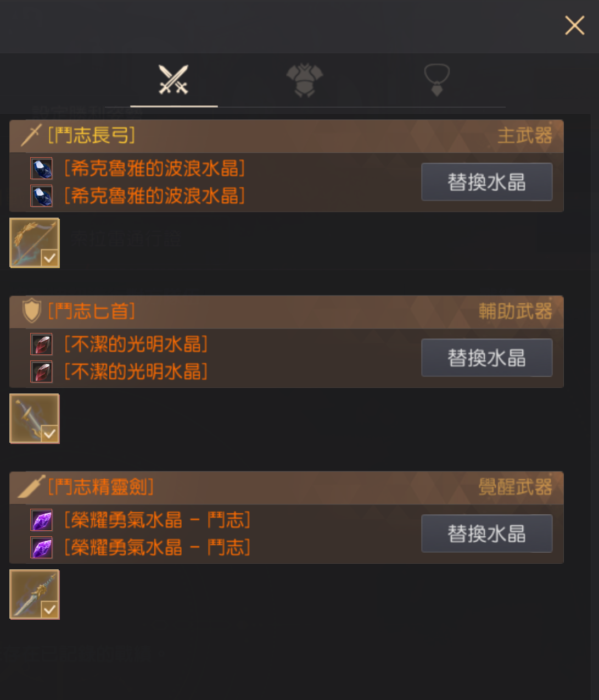Click 替換水晶 button for awakening weapon
This screenshot has height=700, width=599.
point(486,534)
